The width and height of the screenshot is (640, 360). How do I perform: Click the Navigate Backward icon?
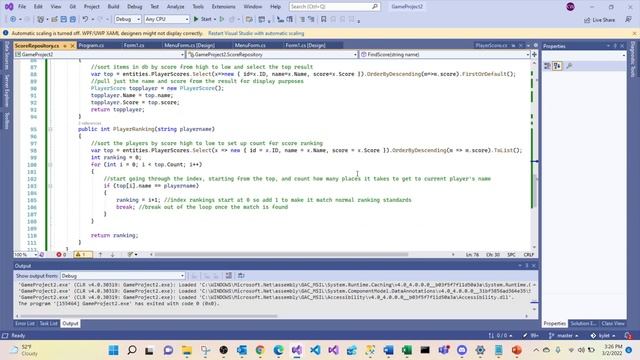coord(13,19)
